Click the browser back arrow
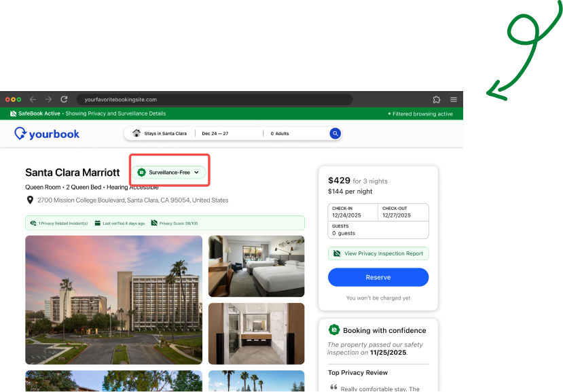This screenshot has width=563, height=392. coord(33,99)
